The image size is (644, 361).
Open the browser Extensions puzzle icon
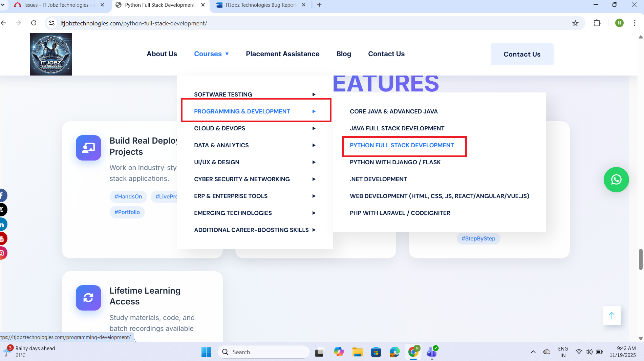597,23
